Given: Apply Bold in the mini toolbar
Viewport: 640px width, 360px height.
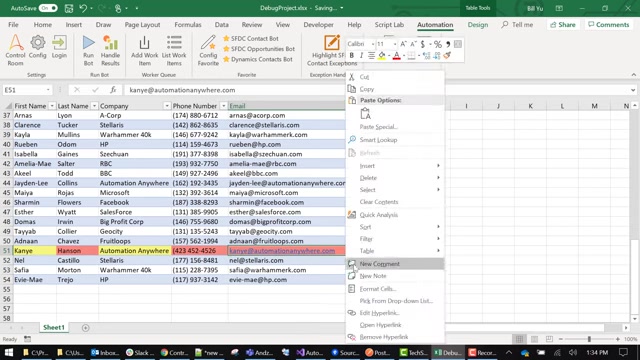Looking at the screenshot, I should [x=351, y=55].
